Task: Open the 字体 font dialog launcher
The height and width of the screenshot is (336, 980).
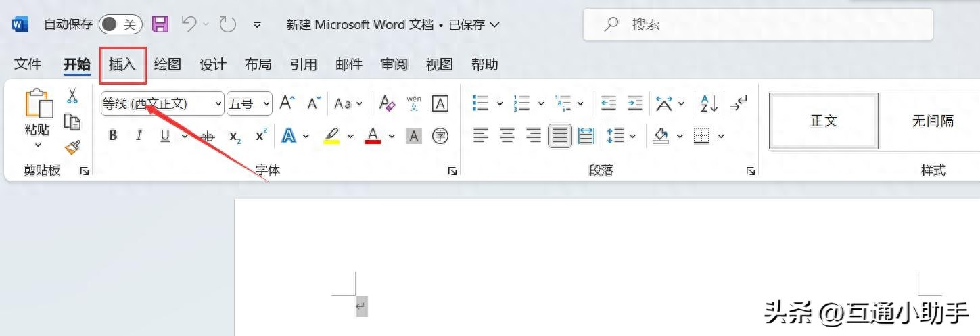Action: [452, 172]
